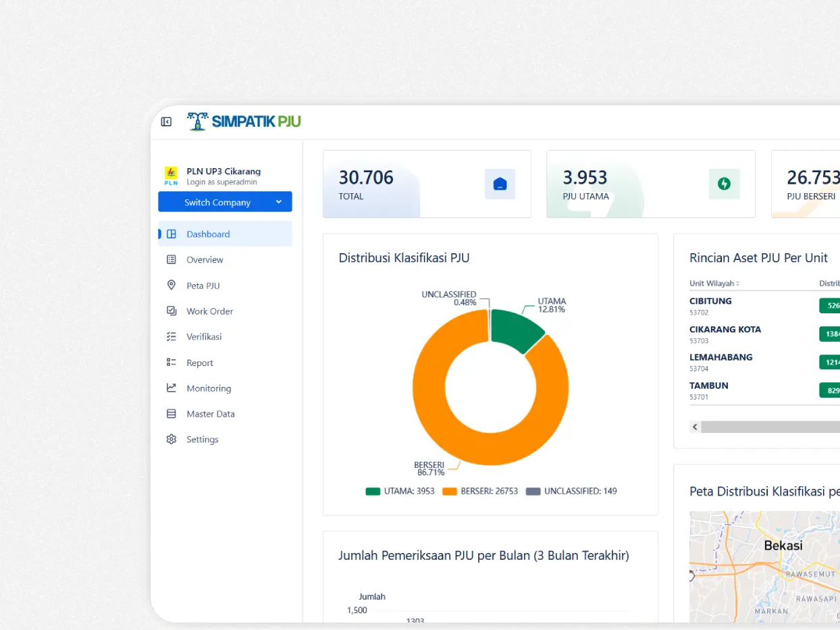This screenshot has height=630, width=840.
Task: Open the Overview menu item
Action: point(225,259)
